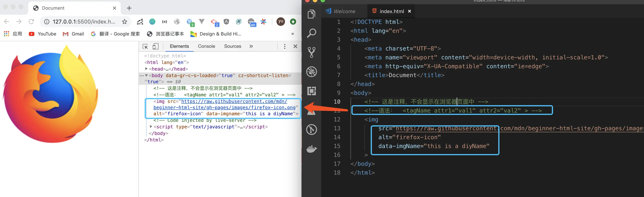The height and width of the screenshot is (197, 644).
Task: Click the green Chrome update arrow icon
Action: tap(293, 22)
